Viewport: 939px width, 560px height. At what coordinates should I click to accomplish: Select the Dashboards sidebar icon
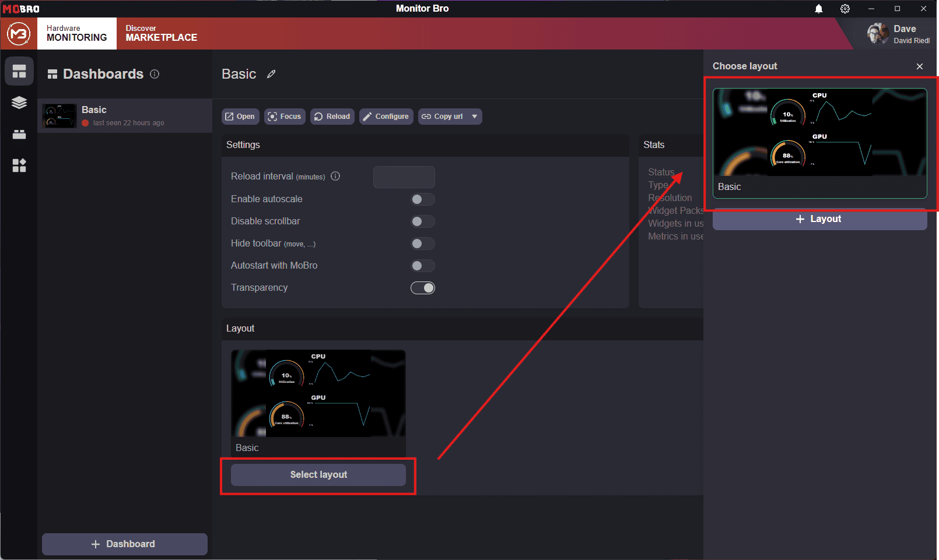[x=19, y=71]
